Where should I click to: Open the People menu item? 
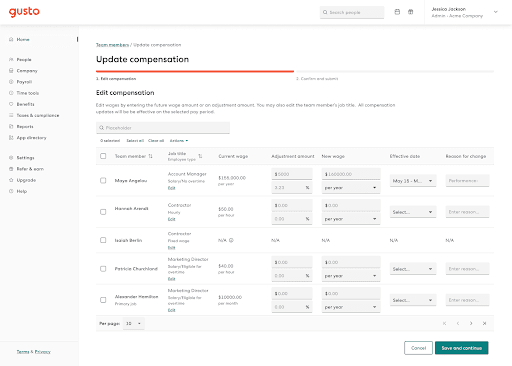click(x=24, y=60)
